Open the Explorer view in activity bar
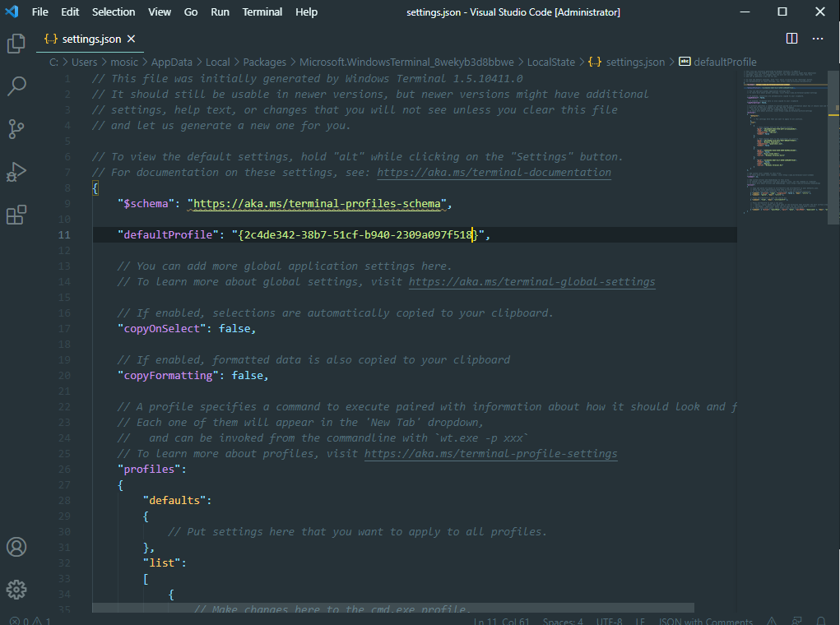 (x=16, y=44)
